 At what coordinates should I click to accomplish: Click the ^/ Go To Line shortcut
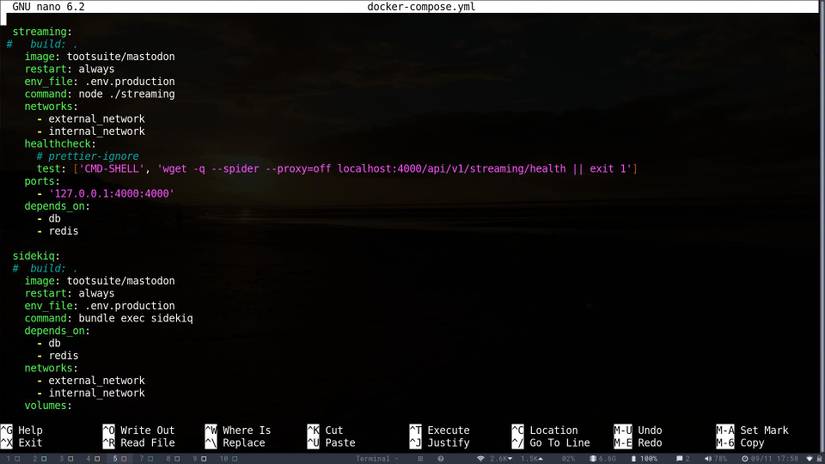551,443
